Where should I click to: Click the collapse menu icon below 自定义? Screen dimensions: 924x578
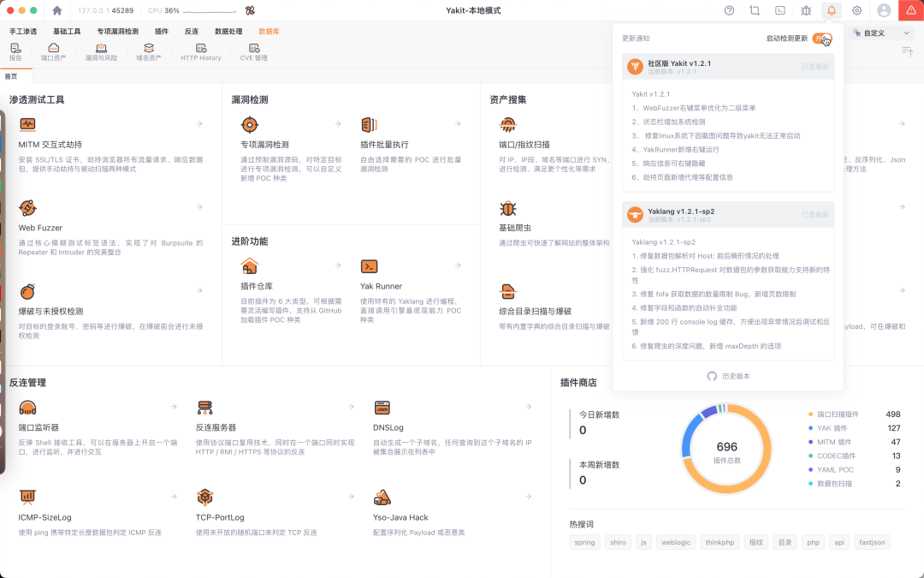pyautogui.click(x=908, y=52)
